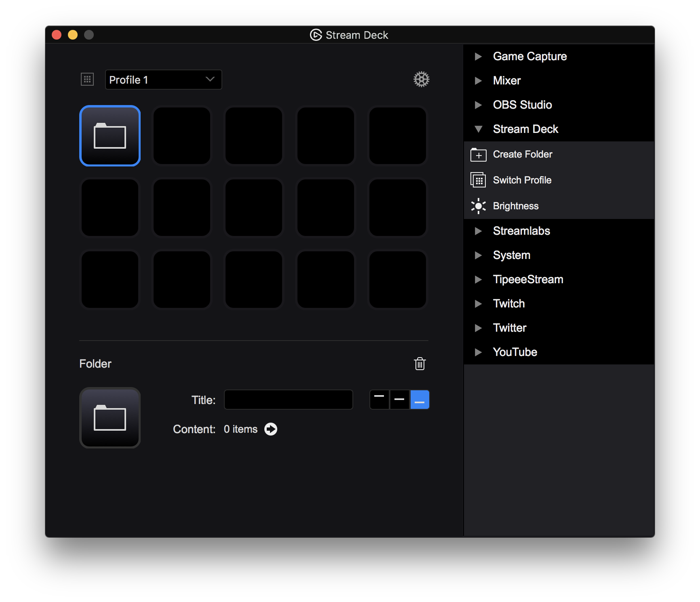Expand the Twitter category

pos(478,328)
